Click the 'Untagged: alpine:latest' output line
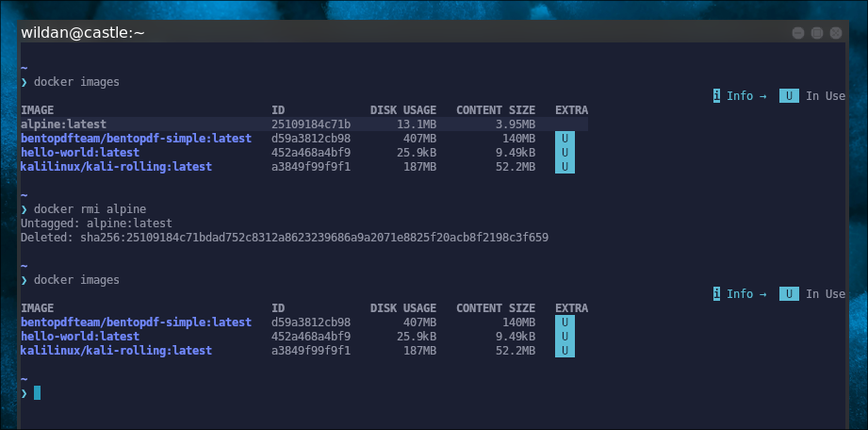Screen dimensions: 868x430 pyautogui.click(x=96, y=223)
